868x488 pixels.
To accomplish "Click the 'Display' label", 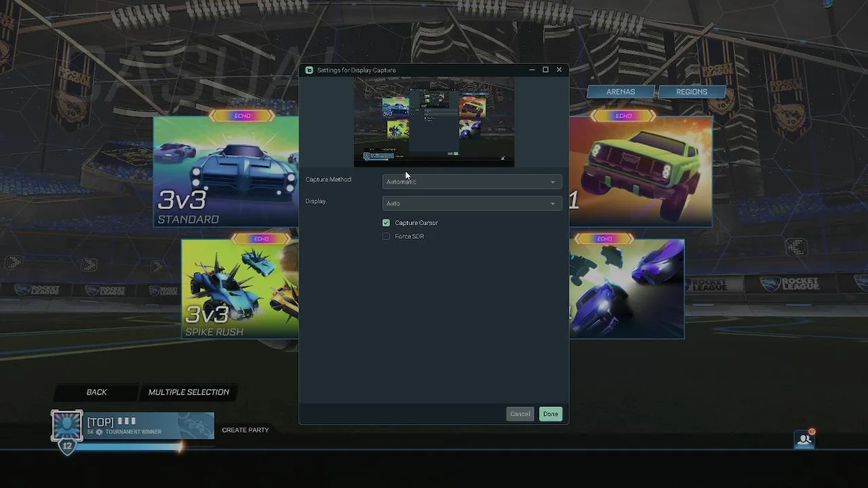I will [315, 201].
